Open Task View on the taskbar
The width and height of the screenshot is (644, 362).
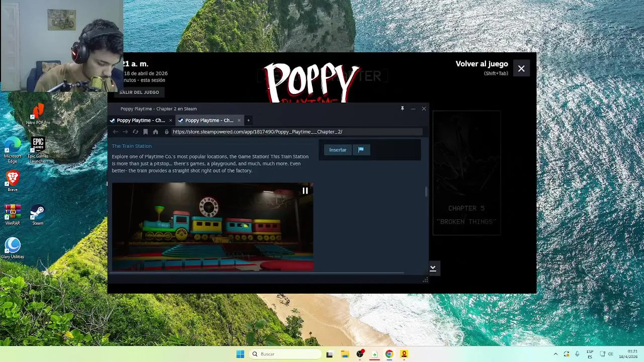tap(330, 354)
